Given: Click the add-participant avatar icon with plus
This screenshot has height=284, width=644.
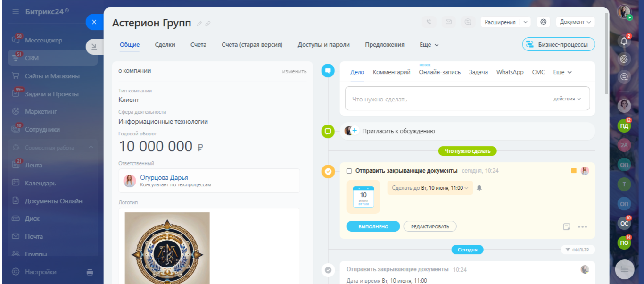Looking at the screenshot, I should 351,131.
